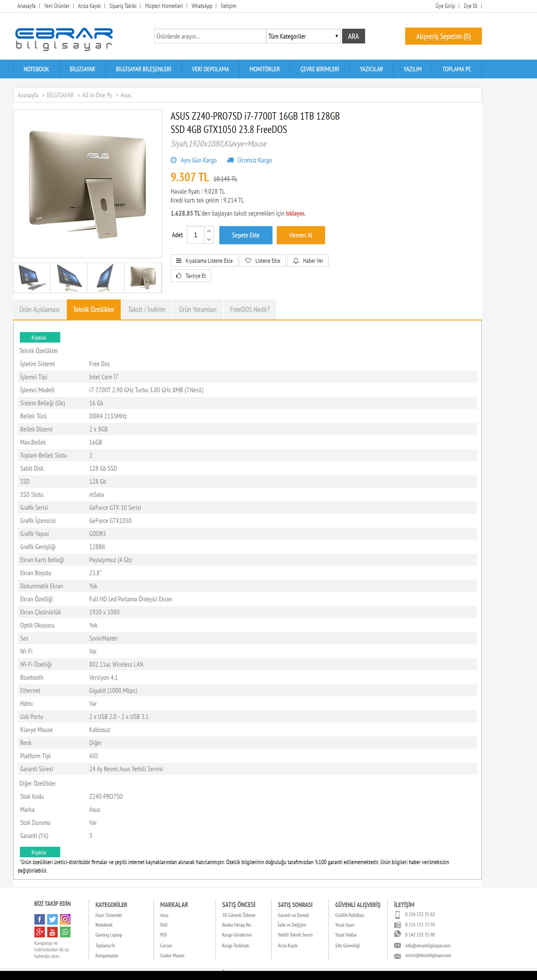Increase quantity with the up arrow
Viewport: 537px width, 980px height.
[x=209, y=231]
